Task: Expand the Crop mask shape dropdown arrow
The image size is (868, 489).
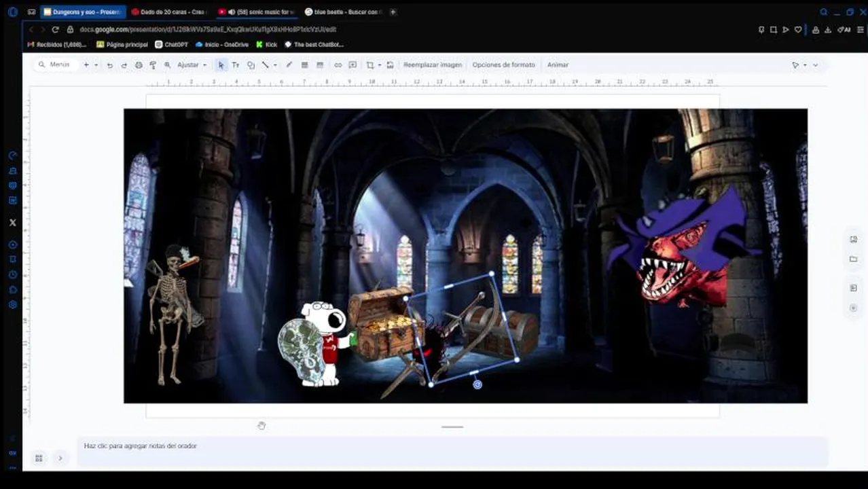Action: pos(379,65)
